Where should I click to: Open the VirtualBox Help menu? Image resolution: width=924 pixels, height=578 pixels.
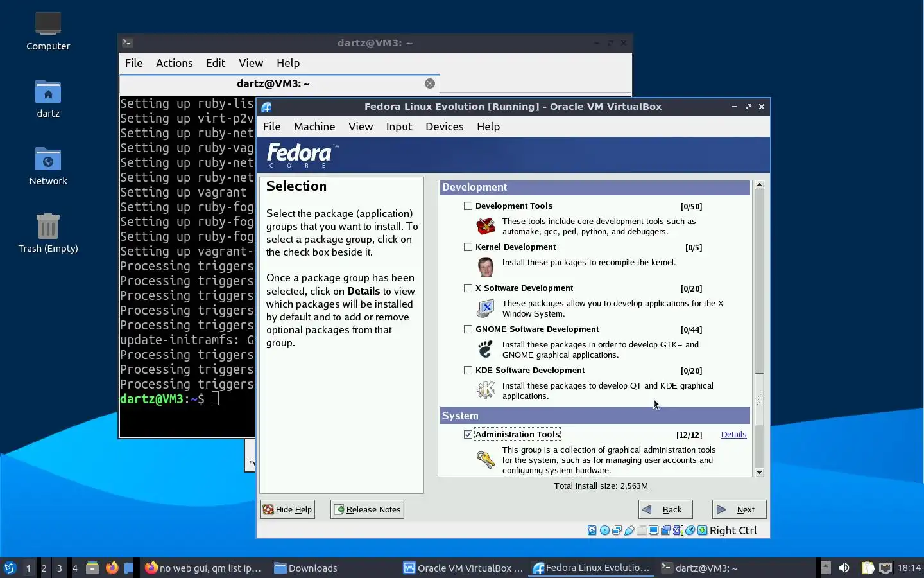[488, 127]
